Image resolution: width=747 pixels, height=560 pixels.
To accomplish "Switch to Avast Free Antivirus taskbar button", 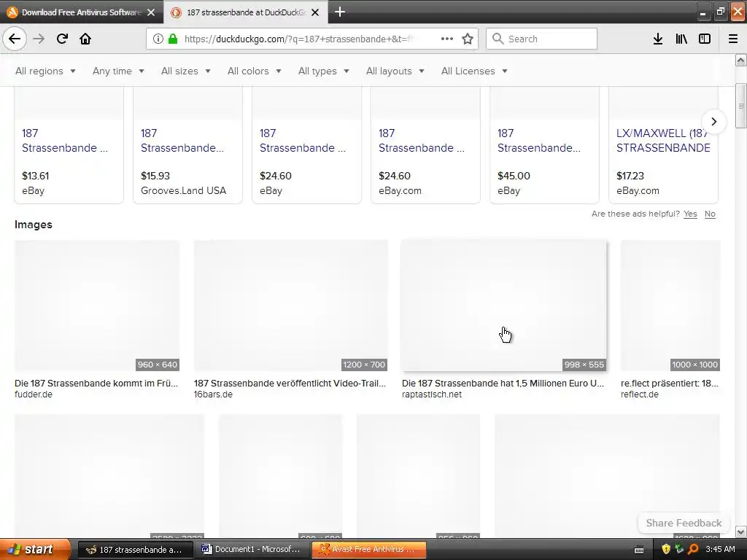I will point(369,549).
